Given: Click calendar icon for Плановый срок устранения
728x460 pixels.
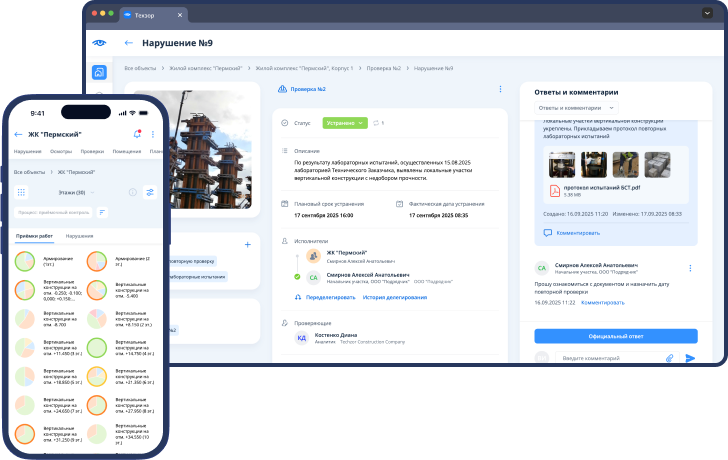Looking at the screenshot, I should 285,204.
